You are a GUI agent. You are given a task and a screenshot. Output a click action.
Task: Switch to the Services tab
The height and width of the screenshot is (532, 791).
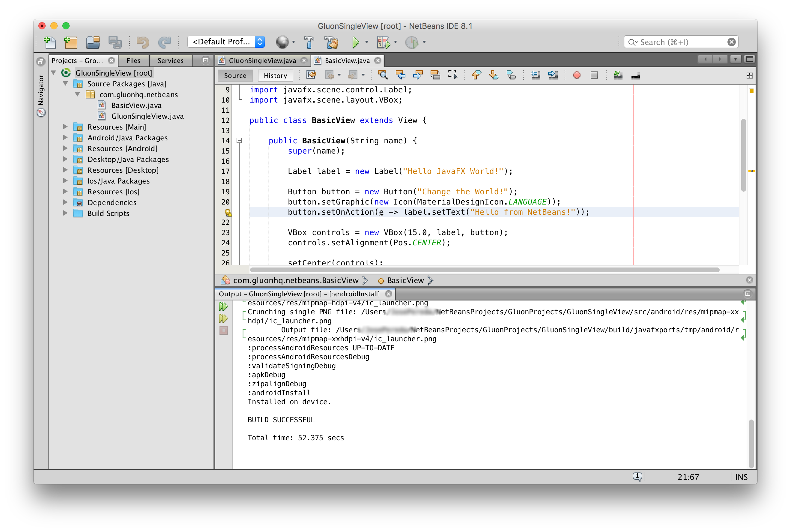coord(170,60)
